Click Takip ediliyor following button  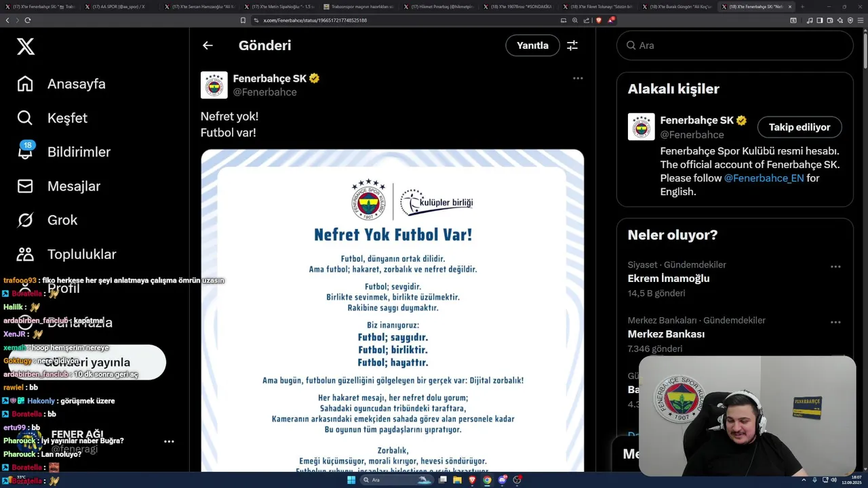point(800,127)
